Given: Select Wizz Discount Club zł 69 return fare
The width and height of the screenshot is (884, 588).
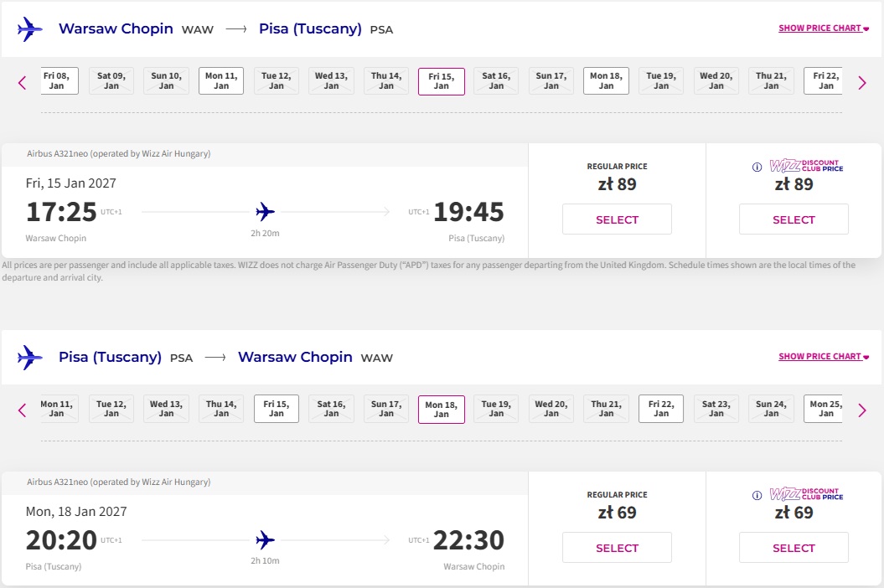Looking at the screenshot, I should coord(794,548).
